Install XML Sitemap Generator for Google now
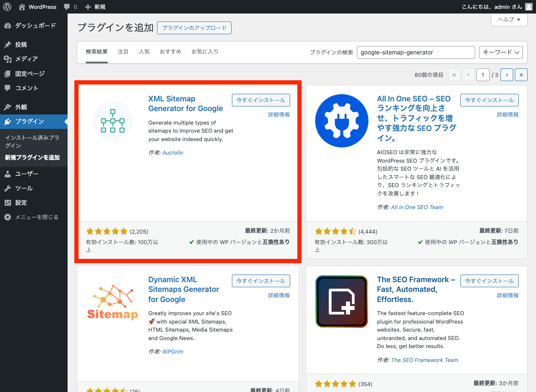Viewport: 536px width, 392px height. (x=261, y=100)
